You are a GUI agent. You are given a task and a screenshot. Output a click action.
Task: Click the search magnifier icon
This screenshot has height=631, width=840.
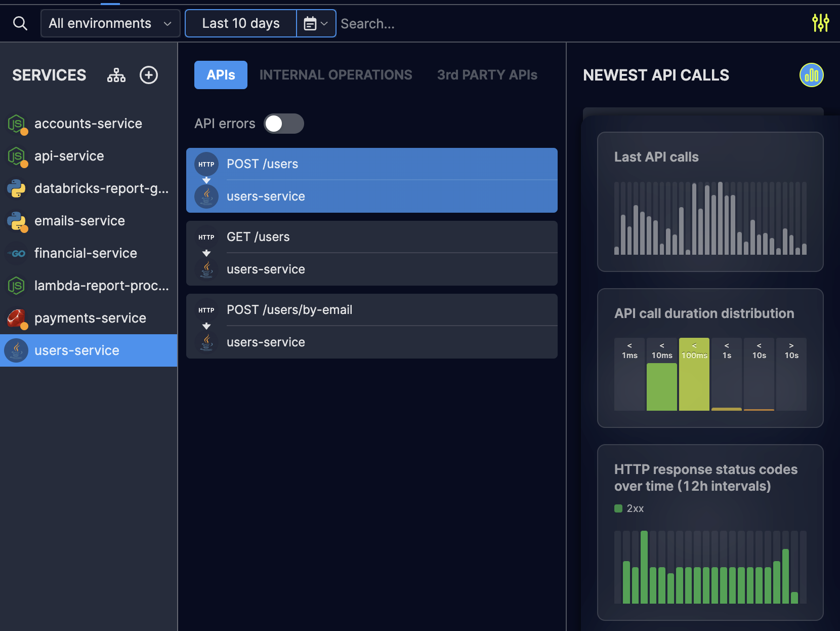(x=20, y=23)
